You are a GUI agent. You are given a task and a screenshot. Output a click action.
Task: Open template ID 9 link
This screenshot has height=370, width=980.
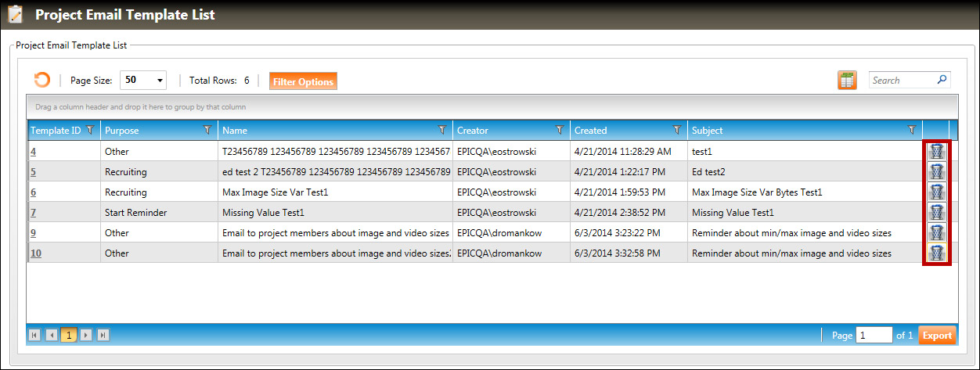pos(34,232)
